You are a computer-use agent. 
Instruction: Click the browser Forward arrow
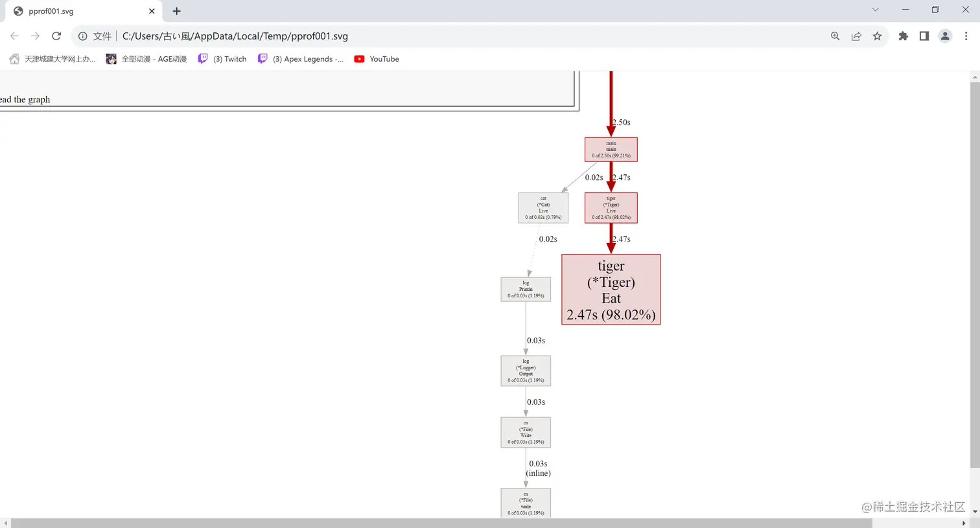click(x=35, y=36)
